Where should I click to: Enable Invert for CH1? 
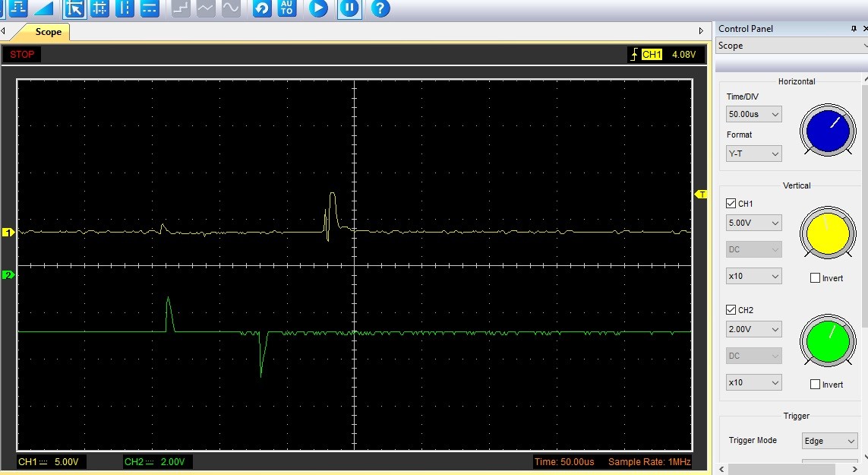point(816,278)
